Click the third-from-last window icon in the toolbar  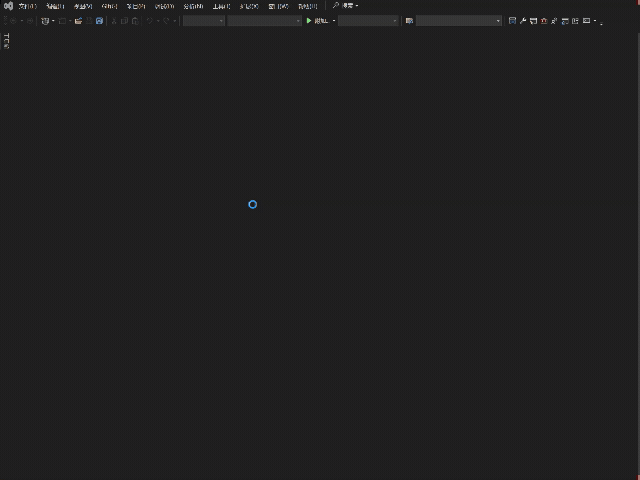pyautogui.click(x=565, y=21)
